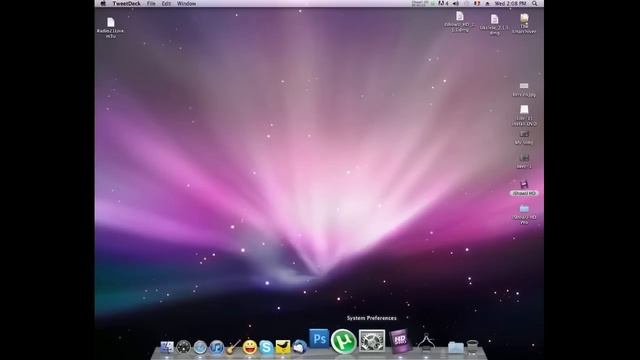The image size is (640, 360).
Task: Open Finder from the Dock
Action: [167, 347]
